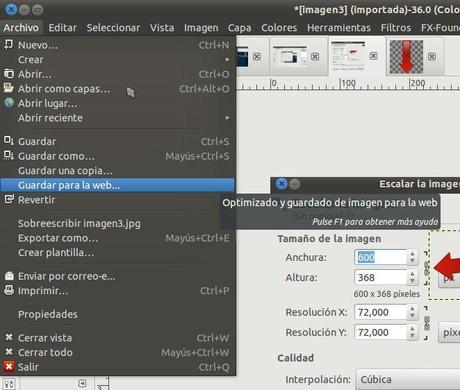Toggle Anchura/Altura chain link
Viewport: 460px width, 390px height.
[x=426, y=268]
